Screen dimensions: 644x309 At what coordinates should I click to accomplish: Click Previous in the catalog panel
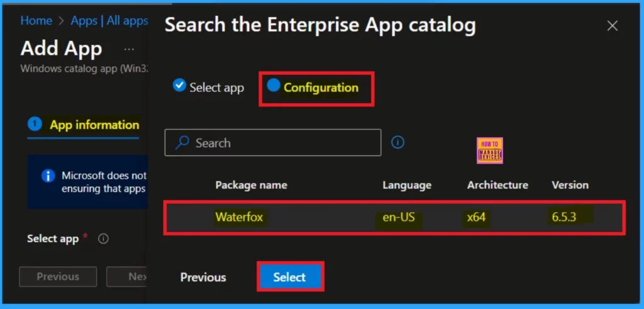(203, 278)
